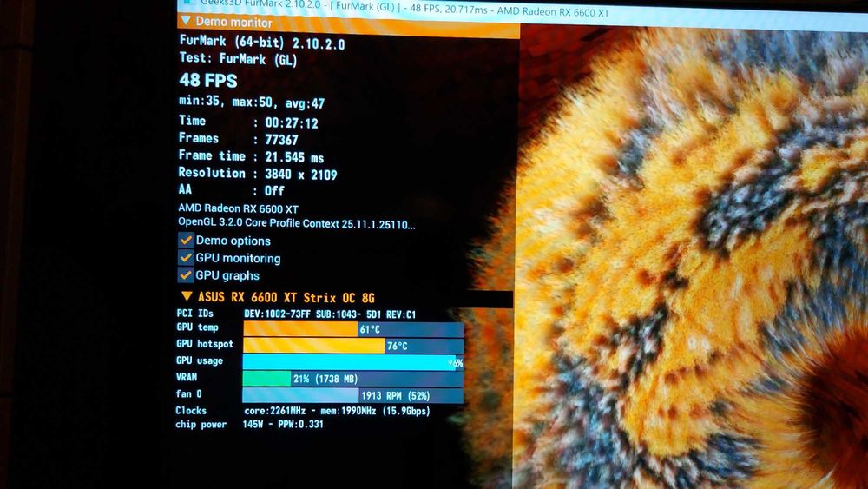Uncheck the GPU graphs checkbox
The image size is (868, 489).
[186, 274]
